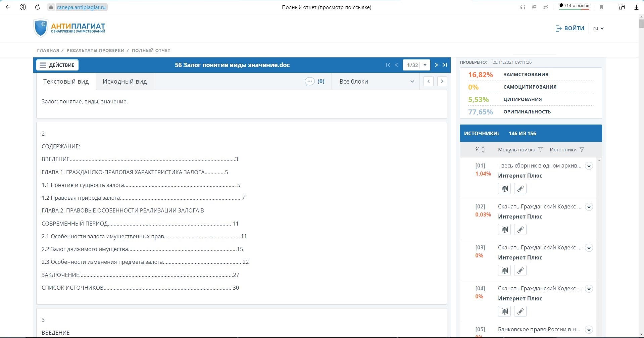The width and height of the screenshot is (644, 338).
Task: Click the browser bookmark icon
Action: coord(601,7)
